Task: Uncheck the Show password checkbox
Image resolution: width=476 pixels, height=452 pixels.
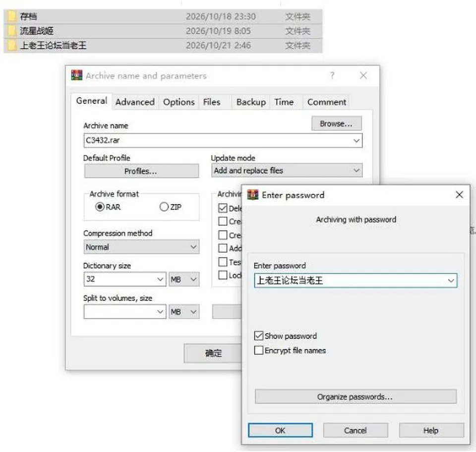Action: [x=259, y=336]
